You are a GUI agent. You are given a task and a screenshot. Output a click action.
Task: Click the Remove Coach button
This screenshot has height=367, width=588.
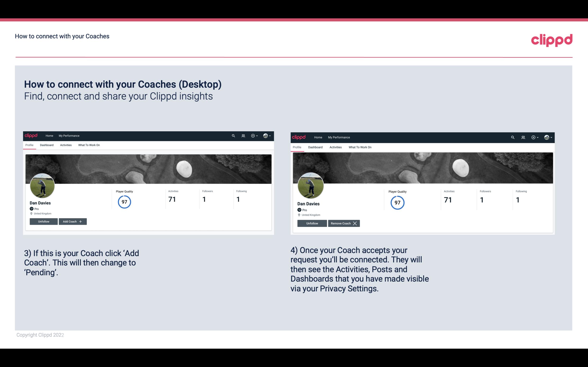[x=343, y=223]
